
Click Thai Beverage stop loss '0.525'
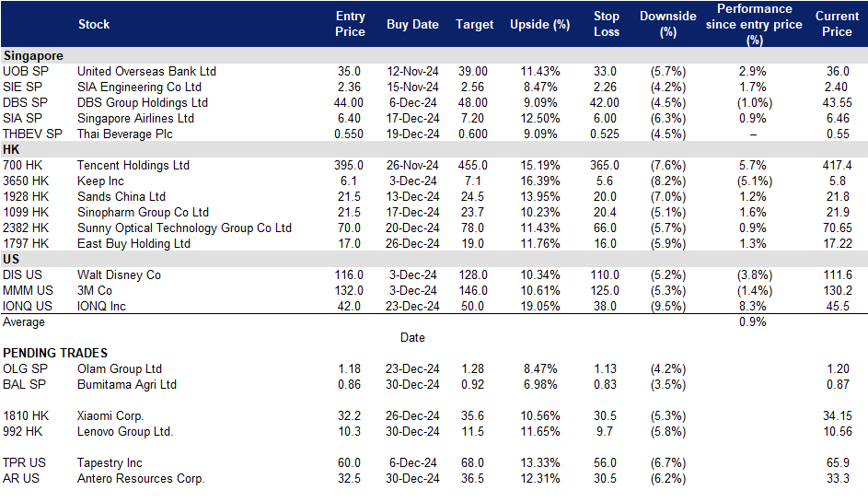[605, 134]
